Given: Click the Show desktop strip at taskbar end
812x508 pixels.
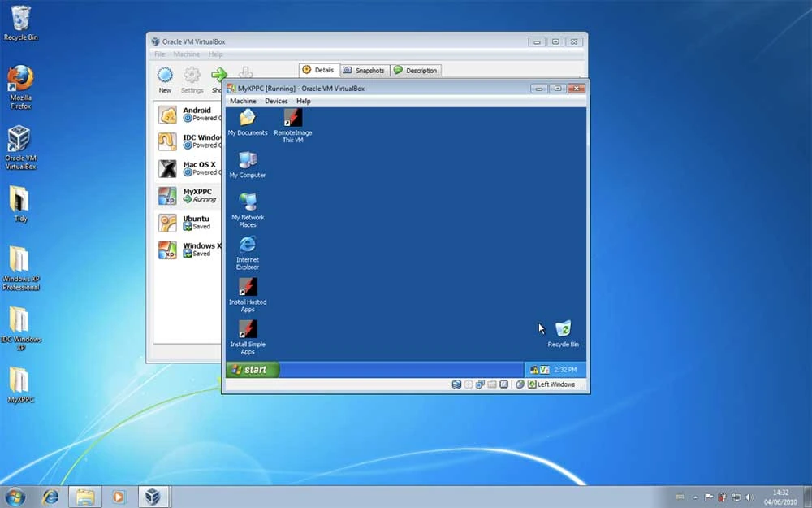Looking at the screenshot, I should [808, 497].
